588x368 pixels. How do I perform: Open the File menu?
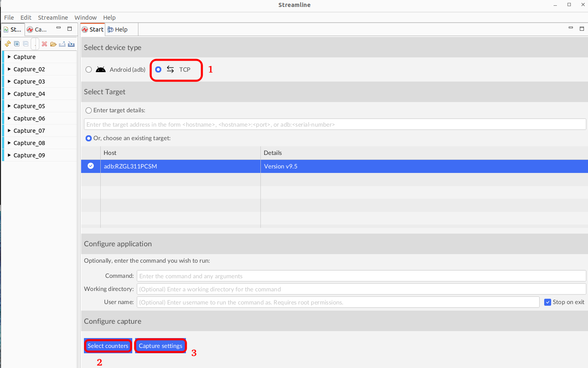point(9,18)
